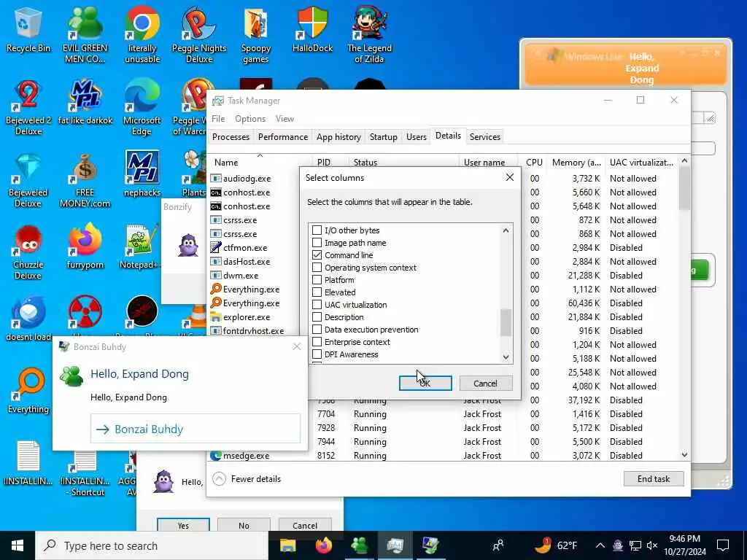Image resolution: width=747 pixels, height=560 pixels.
Task: Uncheck the Command line column
Action: [x=317, y=254]
